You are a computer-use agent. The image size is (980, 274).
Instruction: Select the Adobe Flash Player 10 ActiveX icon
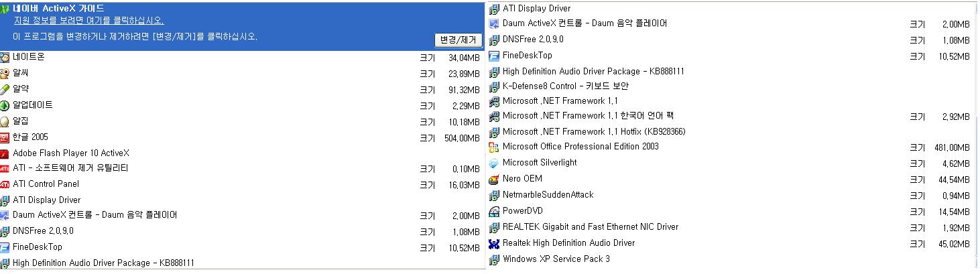(5, 153)
